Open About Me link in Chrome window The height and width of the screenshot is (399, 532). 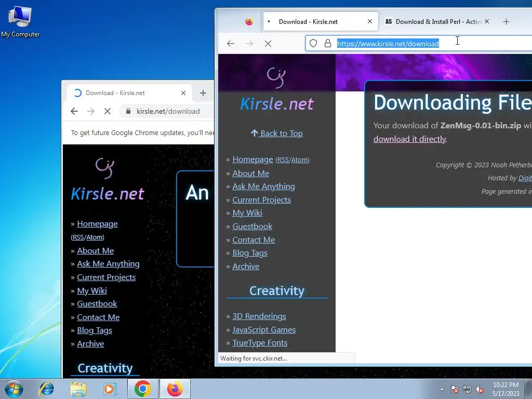tap(96, 251)
